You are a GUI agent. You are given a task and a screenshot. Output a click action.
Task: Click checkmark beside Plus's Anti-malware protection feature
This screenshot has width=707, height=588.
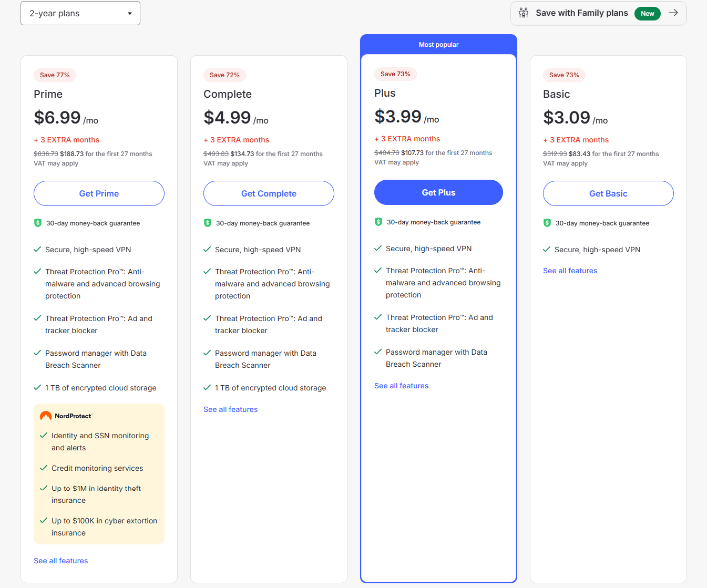(378, 271)
